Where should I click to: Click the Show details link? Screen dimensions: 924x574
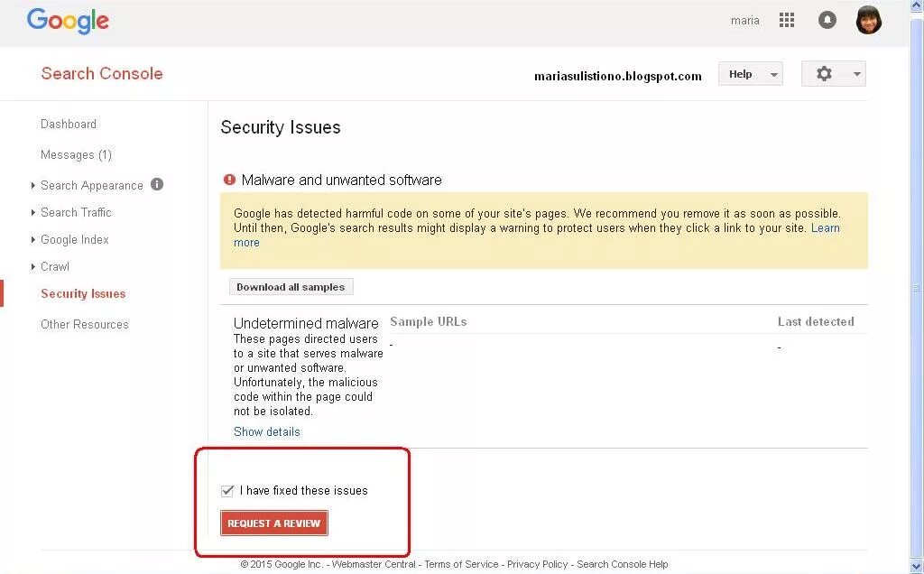[x=267, y=431]
